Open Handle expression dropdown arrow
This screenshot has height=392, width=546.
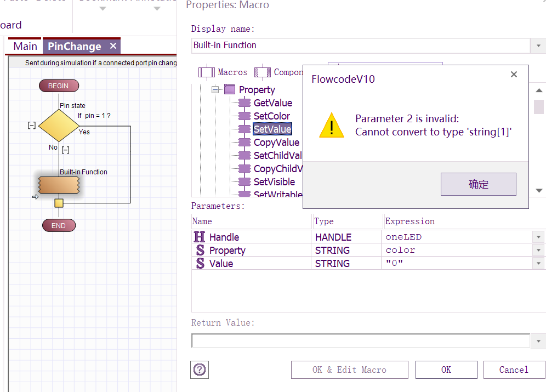[538, 237]
